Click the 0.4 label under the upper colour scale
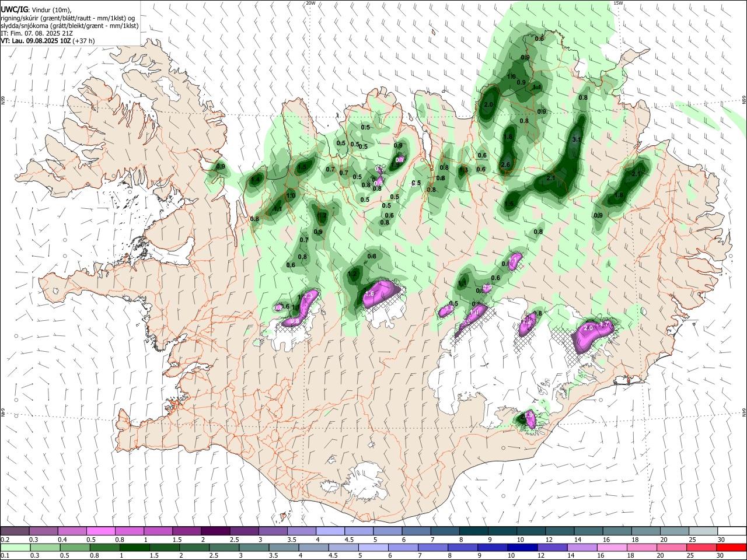747x560 pixels. 62,540
